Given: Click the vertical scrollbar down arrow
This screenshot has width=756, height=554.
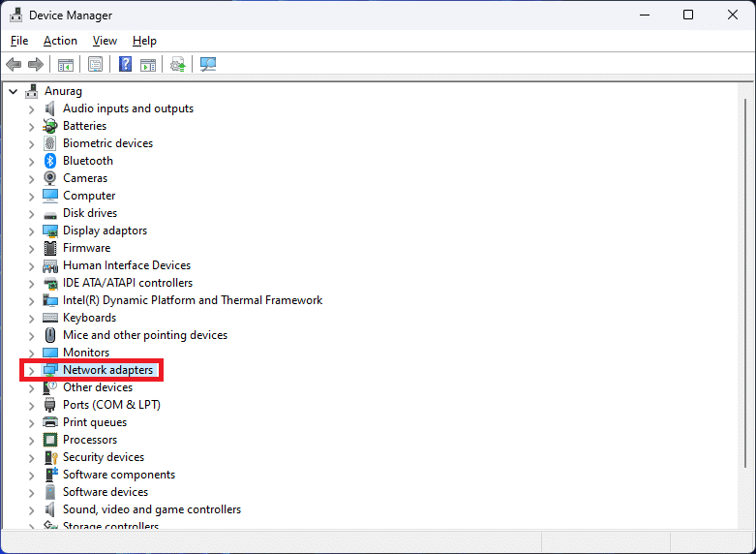Looking at the screenshot, I should [x=745, y=521].
